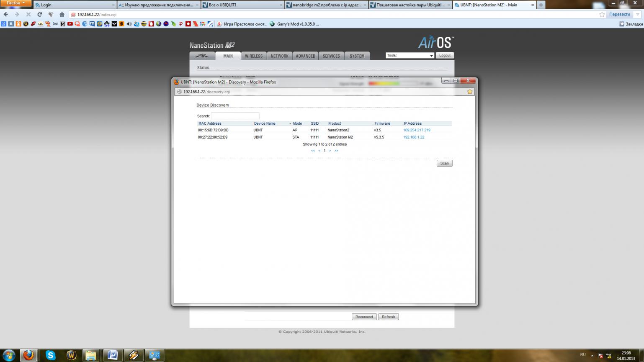The image size is (644, 362).
Task: Open new tab with the plus button
Action: click(541, 5)
